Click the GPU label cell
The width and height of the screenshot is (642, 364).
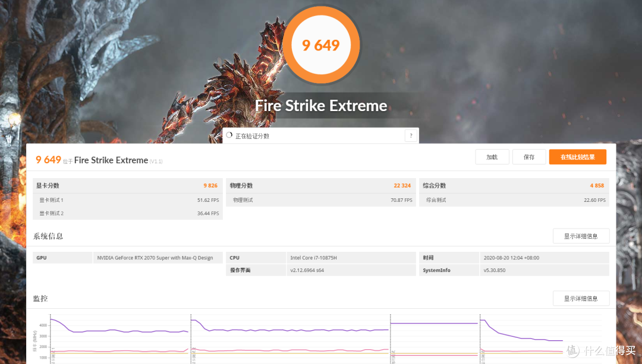tap(62, 258)
